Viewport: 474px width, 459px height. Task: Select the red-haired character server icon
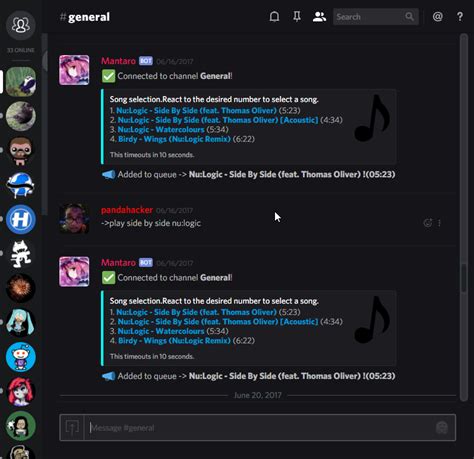[21, 392]
